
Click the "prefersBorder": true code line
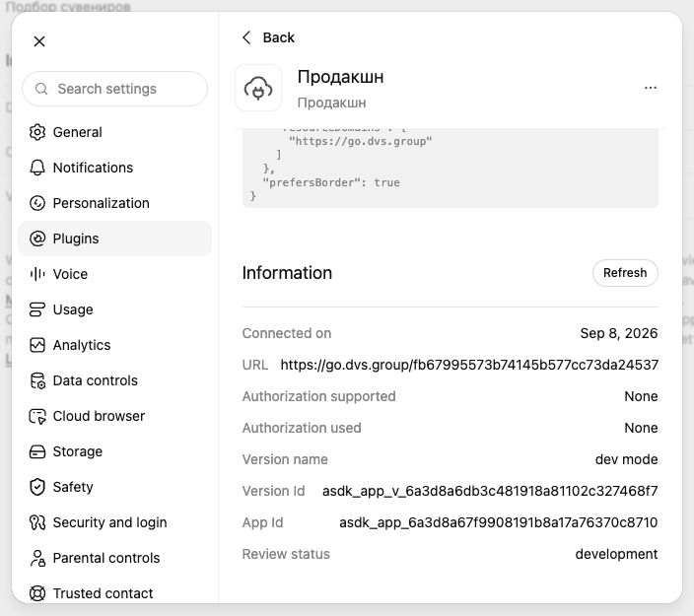[331, 182]
